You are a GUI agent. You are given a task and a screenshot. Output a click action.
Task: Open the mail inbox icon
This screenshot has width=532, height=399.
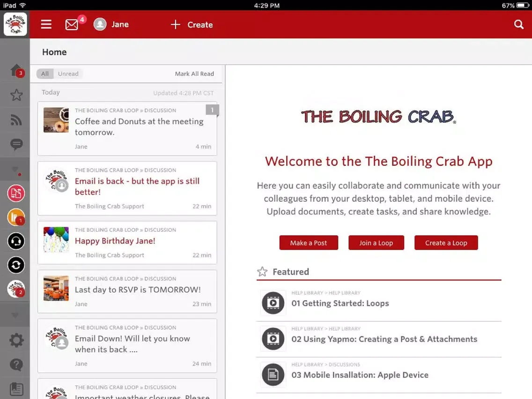(72, 25)
